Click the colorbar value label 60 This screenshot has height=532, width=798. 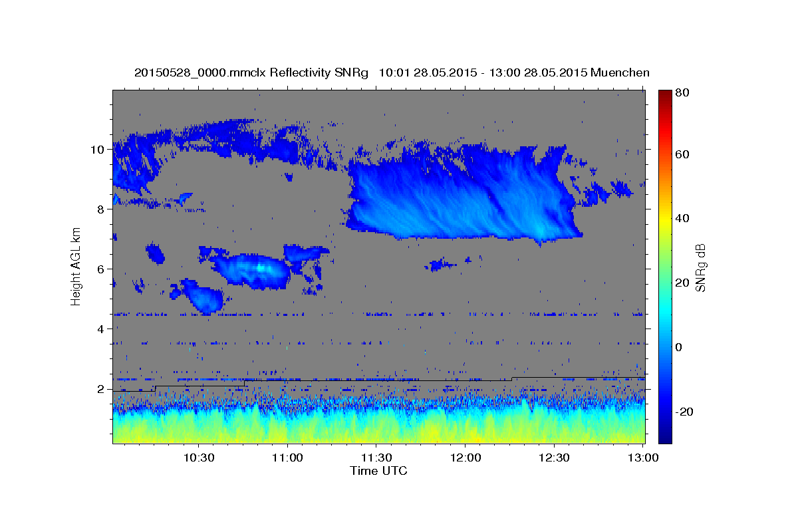(683, 154)
